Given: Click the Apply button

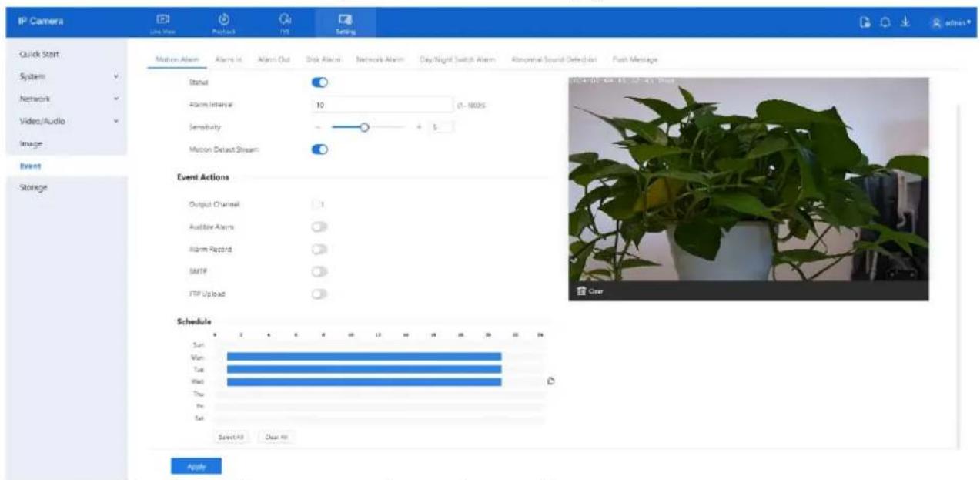Looking at the screenshot, I should tap(196, 465).
